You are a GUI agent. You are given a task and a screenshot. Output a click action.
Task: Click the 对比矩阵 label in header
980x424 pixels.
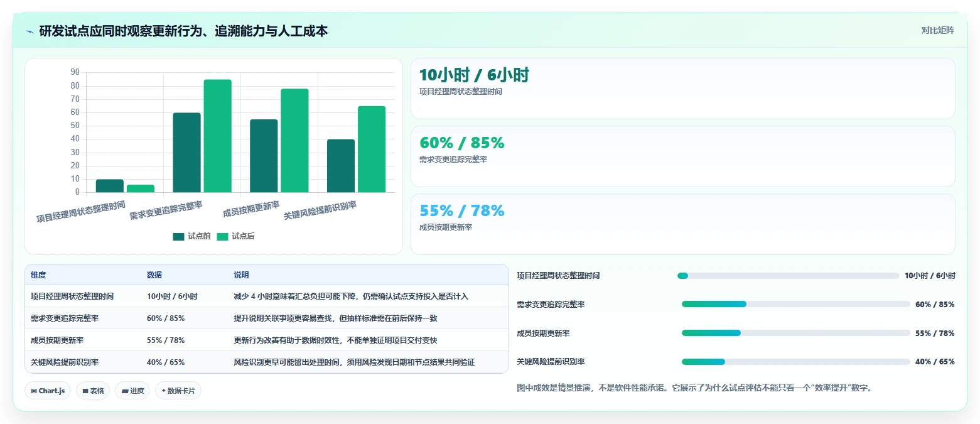click(937, 30)
